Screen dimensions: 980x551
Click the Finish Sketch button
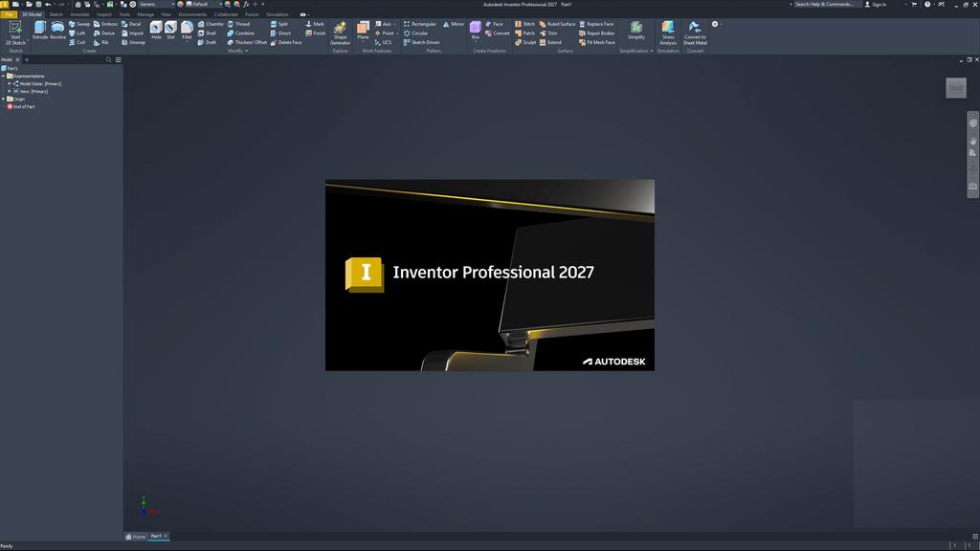(316, 32)
